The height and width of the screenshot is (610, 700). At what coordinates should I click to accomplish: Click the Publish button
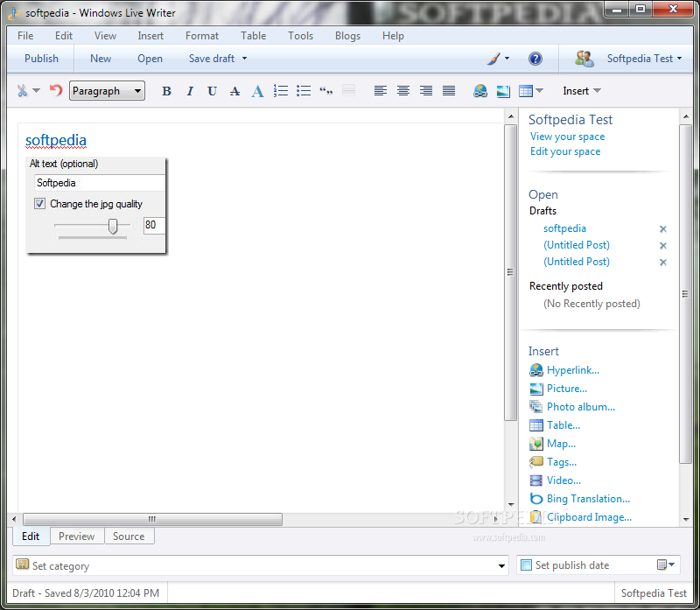pyautogui.click(x=41, y=59)
